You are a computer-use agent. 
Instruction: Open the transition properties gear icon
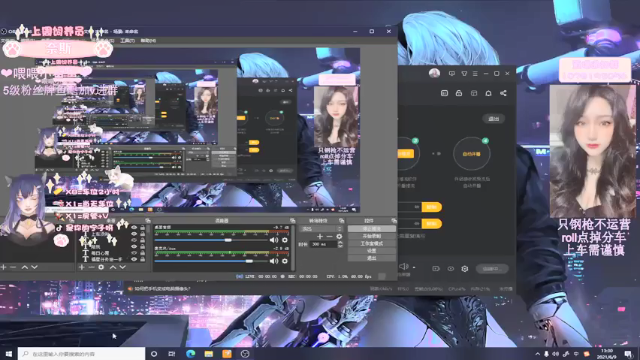pyautogui.click(x=339, y=236)
